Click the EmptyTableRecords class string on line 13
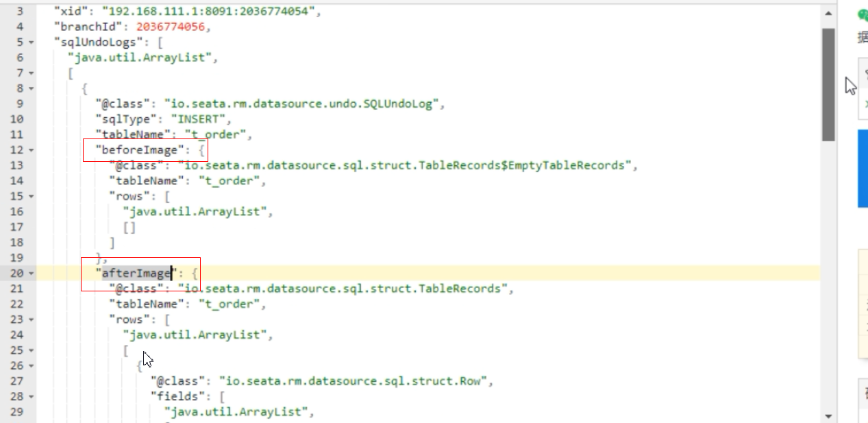Viewport: 868px width, 423px height. pyautogui.click(x=404, y=166)
